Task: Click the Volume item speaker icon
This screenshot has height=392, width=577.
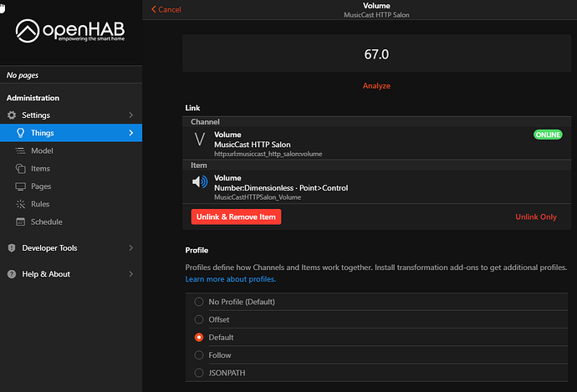Action: (x=200, y=181)
